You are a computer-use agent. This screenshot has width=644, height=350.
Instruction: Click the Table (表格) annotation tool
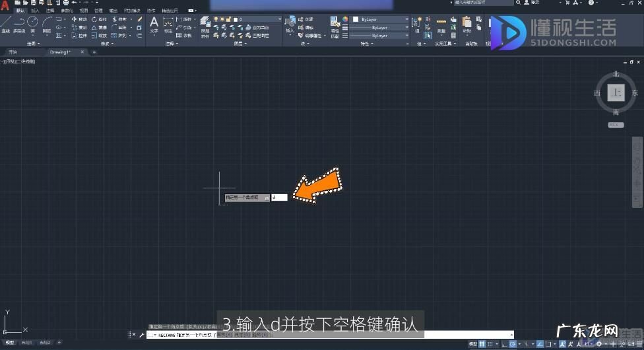point(184,36)
